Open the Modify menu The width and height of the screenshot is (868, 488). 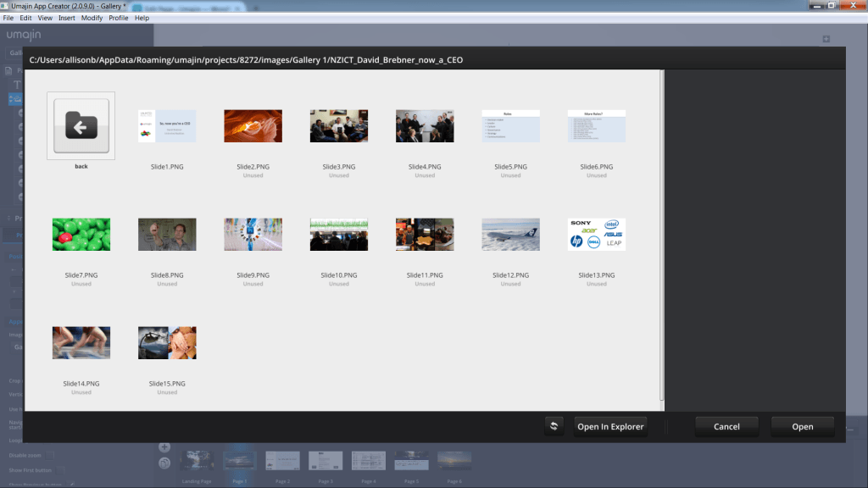(92, 18)
